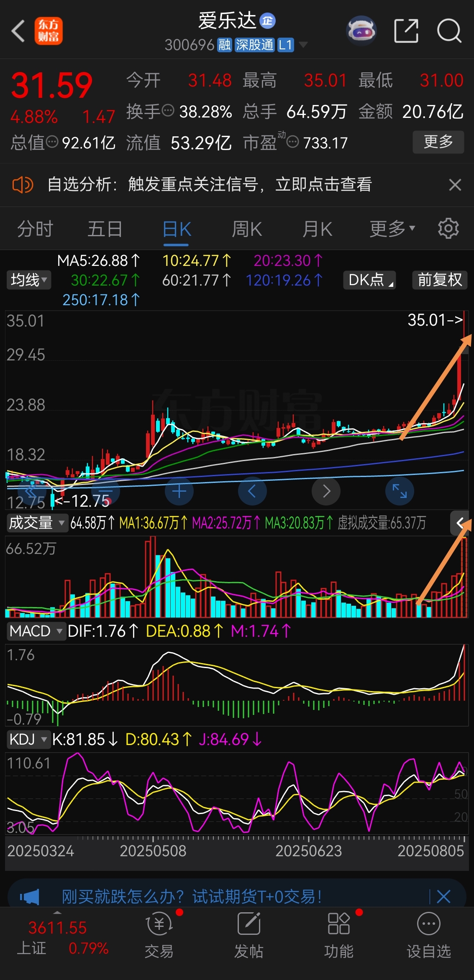The height and width of the screenshot is (980, 474).
Task: Tap the speaker icon on 自选分析 banner
Action: pyautogui.click(x=23, y=184)
